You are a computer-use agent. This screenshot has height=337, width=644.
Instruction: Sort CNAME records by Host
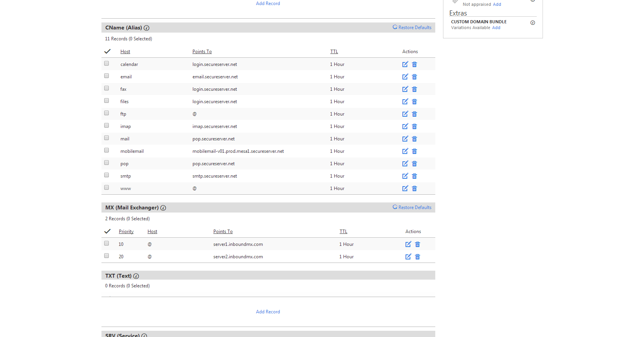(x=125, y=52)
